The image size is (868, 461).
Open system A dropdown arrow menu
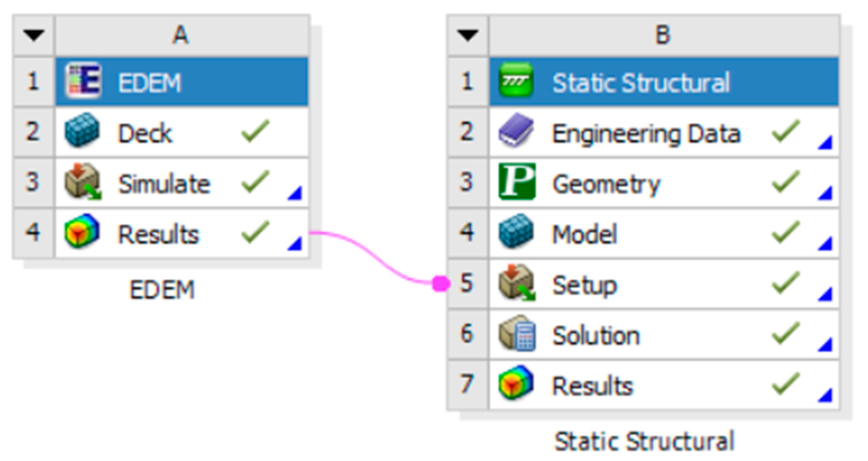34,35
